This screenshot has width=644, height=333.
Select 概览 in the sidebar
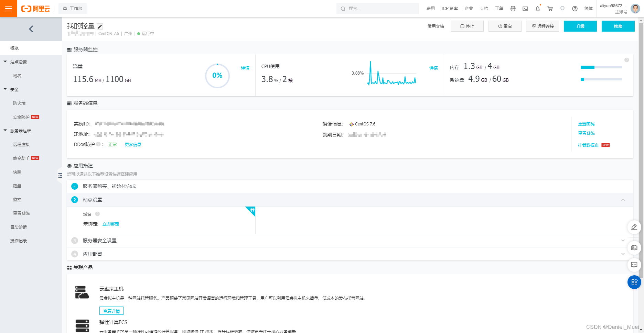[31, 48]
